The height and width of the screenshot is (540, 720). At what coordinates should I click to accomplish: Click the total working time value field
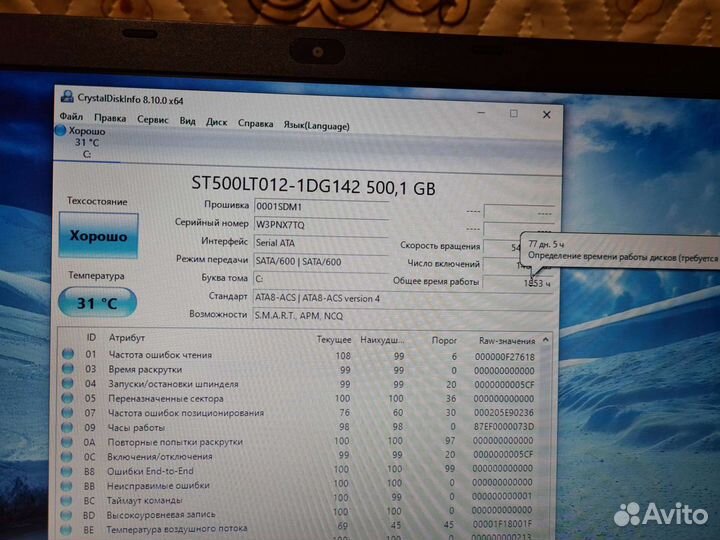click(x=517, y=283)
